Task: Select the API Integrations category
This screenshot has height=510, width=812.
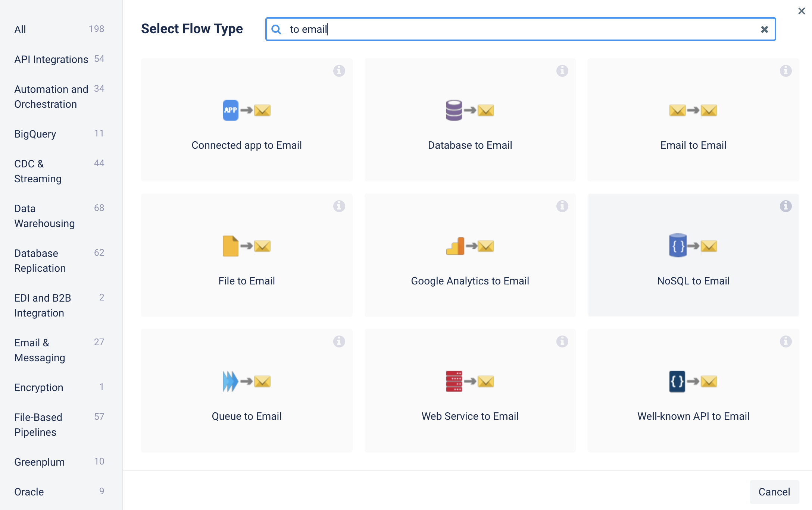Action: point(59,59)
